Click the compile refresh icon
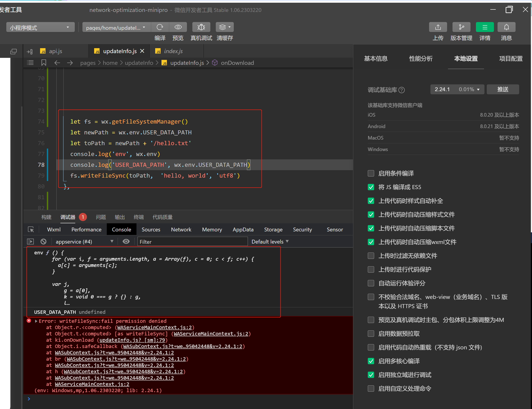Viewport: 532px width, 409px height. click(160, 27)
